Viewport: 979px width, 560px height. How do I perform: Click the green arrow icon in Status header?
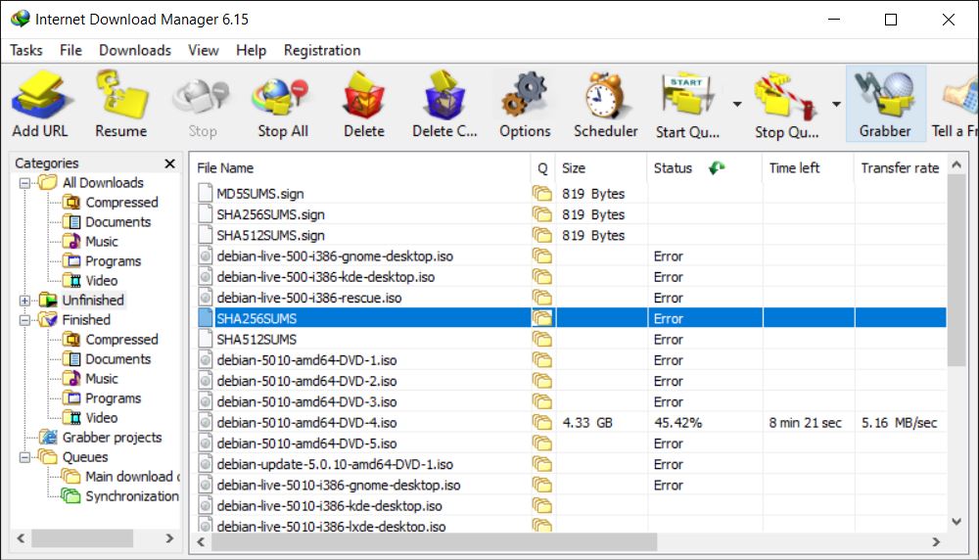(717, 167)
